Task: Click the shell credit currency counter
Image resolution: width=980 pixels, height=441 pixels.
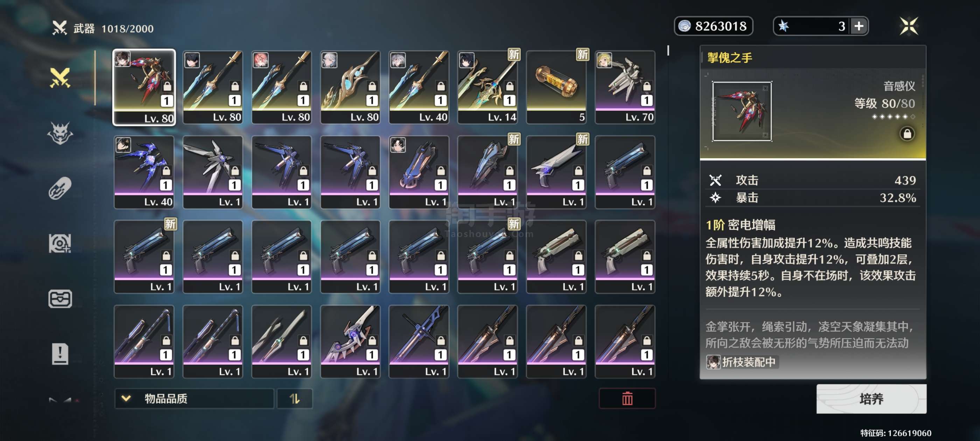Action: click(x=713, y=26)
